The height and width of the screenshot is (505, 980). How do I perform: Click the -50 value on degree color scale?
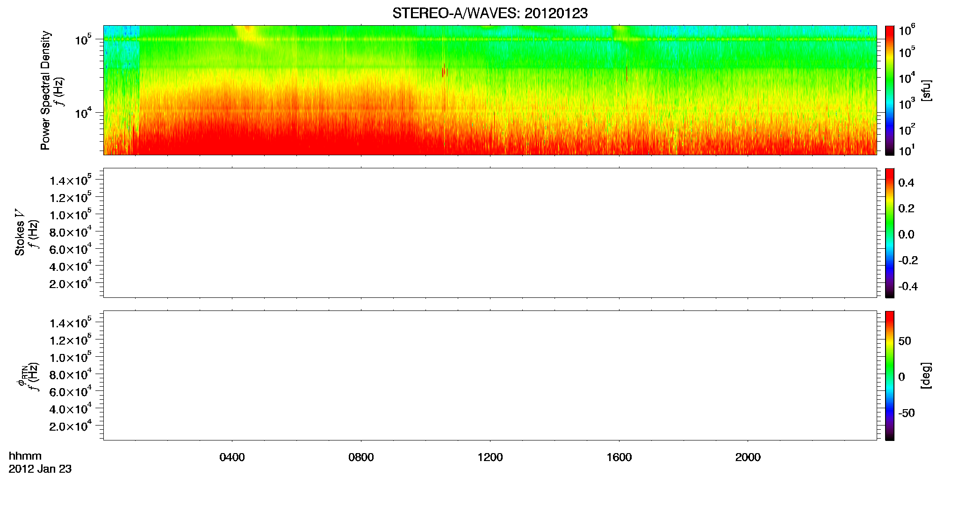click(907, 413)
